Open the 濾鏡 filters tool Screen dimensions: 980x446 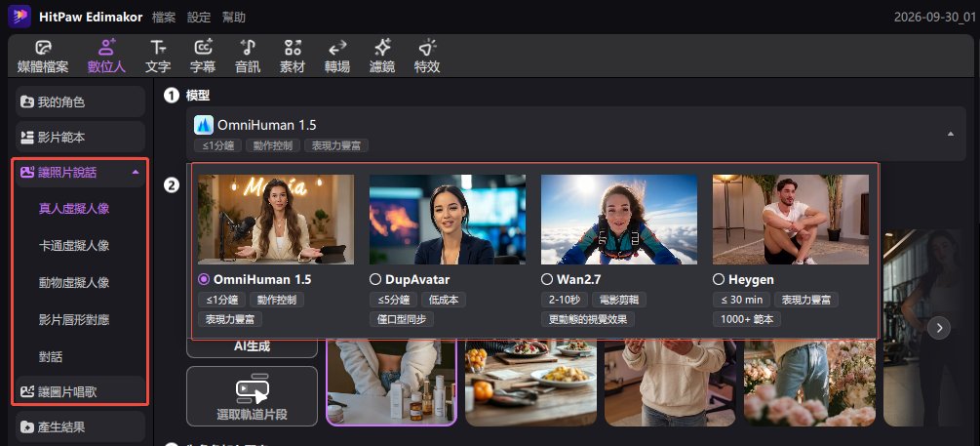(382, 57)
